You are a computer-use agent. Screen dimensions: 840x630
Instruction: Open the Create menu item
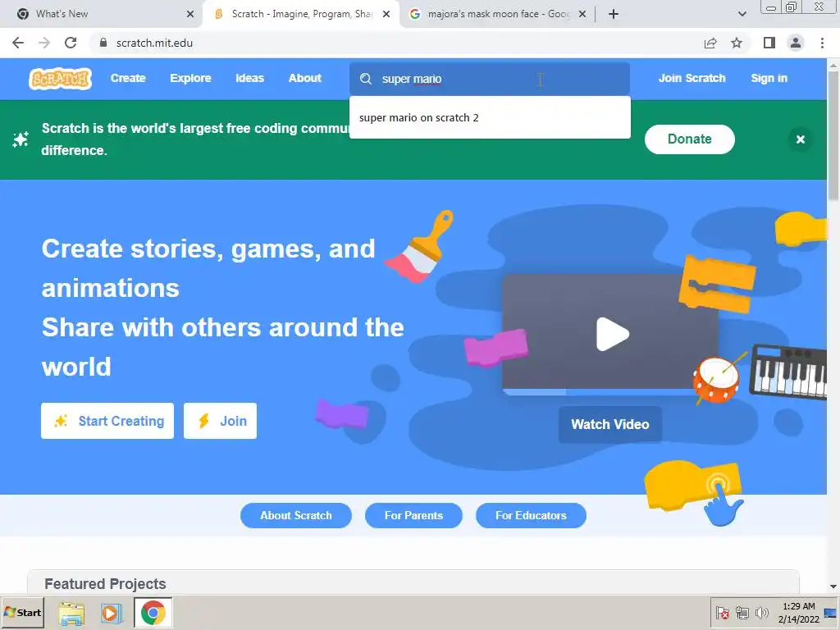pos(128,78)
